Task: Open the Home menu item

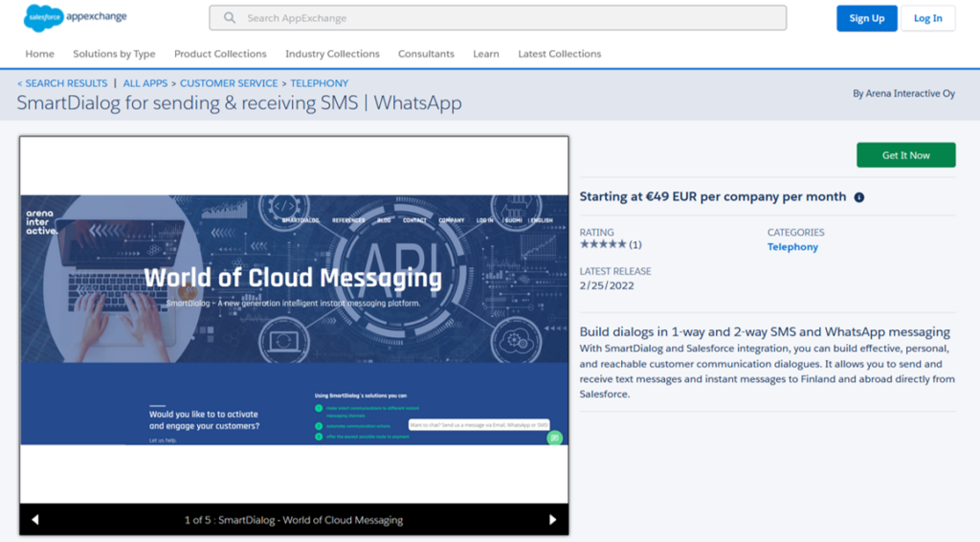Action: coord(39,54)
